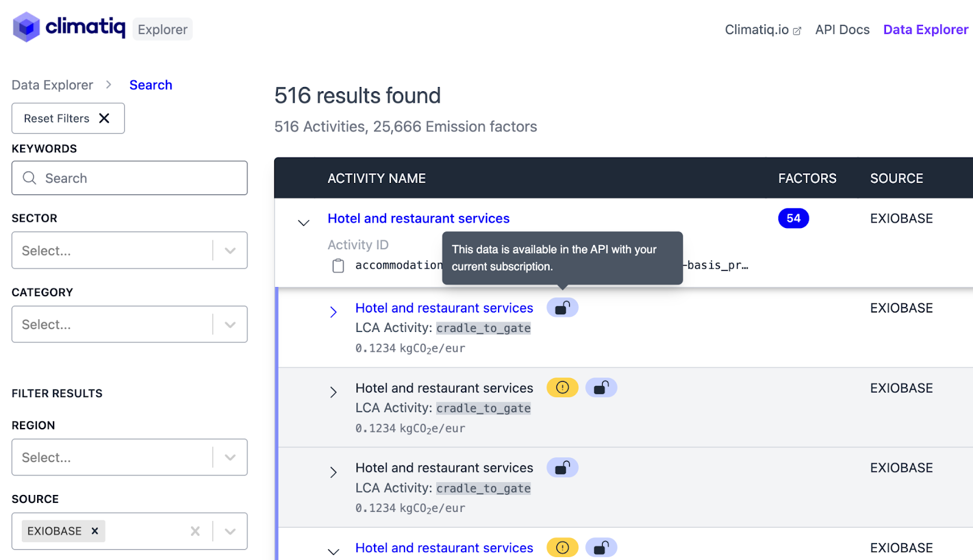Image resolution: width=973 pixels, height=560 pixels.
Task: Click Reset Filters button
Action: click(68, 118)
